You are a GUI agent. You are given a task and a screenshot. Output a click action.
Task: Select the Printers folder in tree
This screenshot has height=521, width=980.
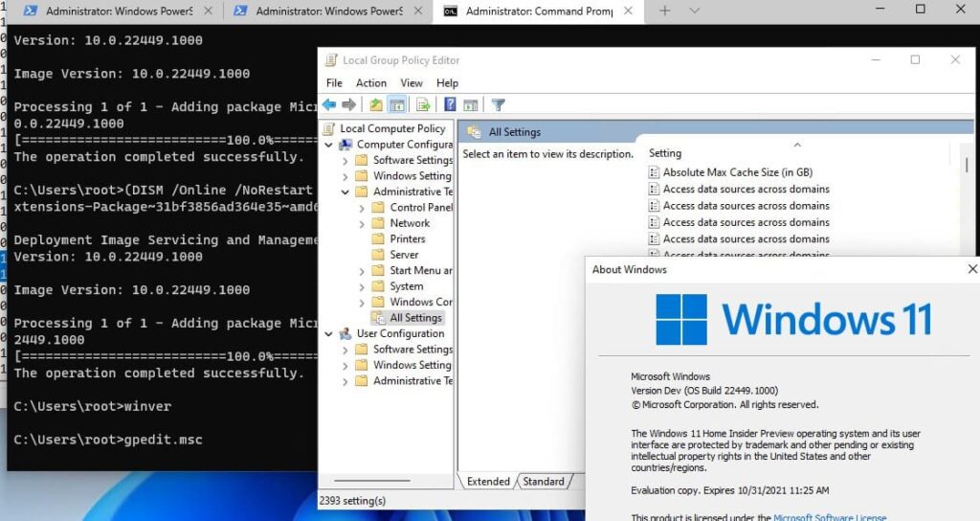click(x=408, y=238)
